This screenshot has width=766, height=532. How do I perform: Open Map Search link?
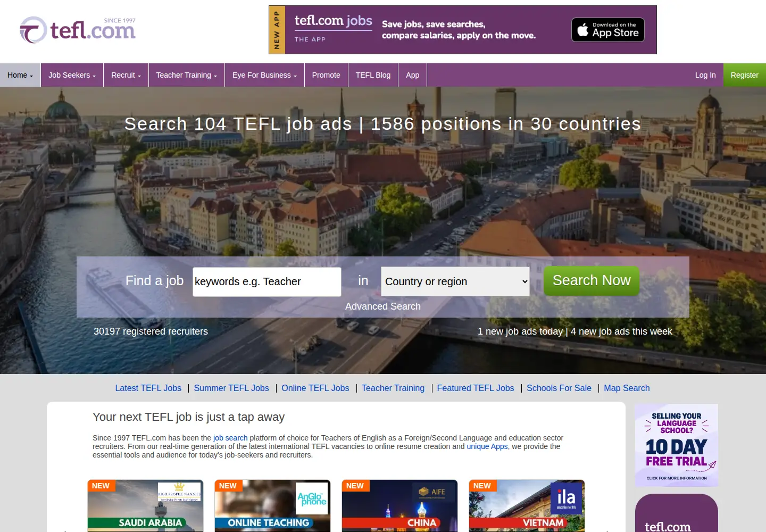click(627, 388)
